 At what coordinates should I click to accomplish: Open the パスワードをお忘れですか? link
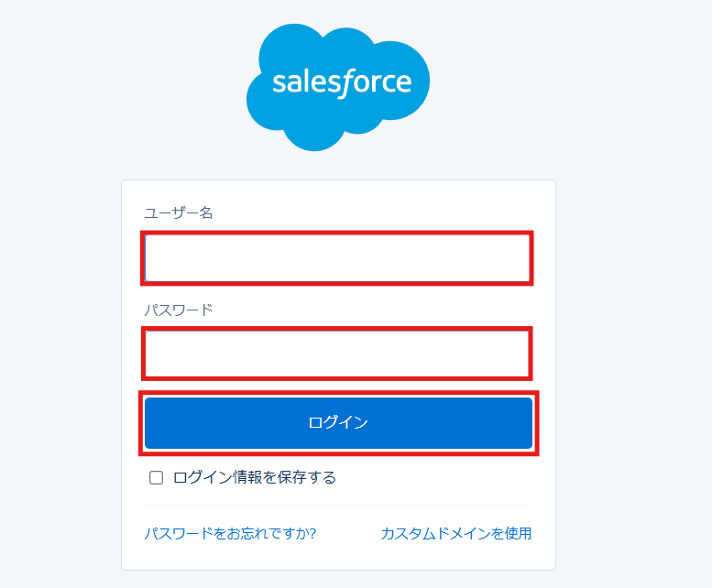230,533
